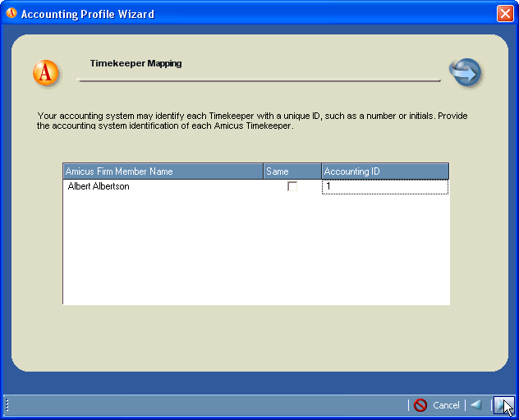519x420 pixels.
Task: Toggle Same checkbox for Albert Albertson
Action: (x=292, y=187)
